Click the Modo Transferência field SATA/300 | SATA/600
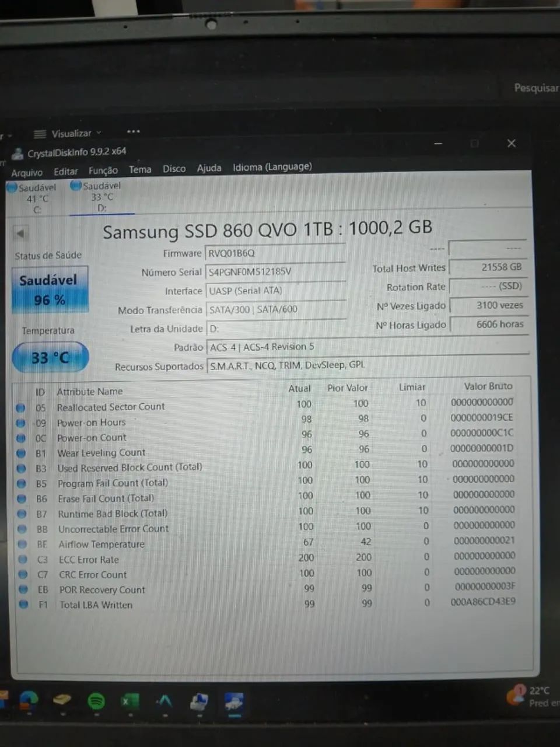The image size is (560, 747). point(276,309)
